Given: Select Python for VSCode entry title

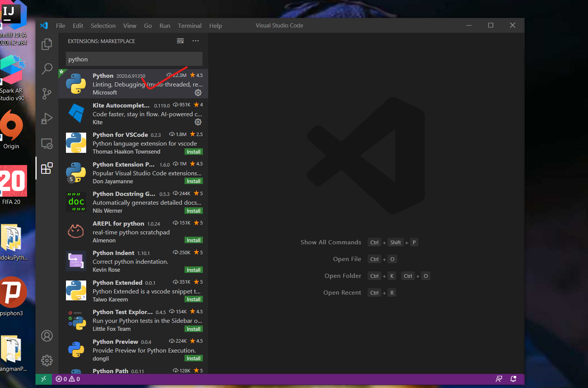Looking at the screenshot, I should [120, 135].
